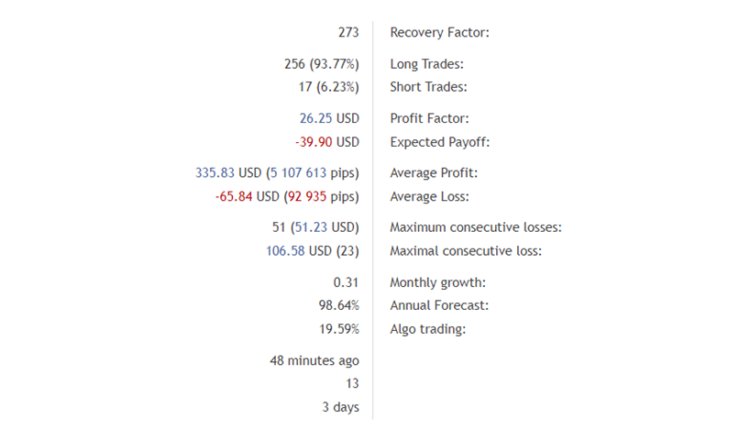The image size is (750, 430).
Task: Click the Algo trading label
Action: pos(428,328)
